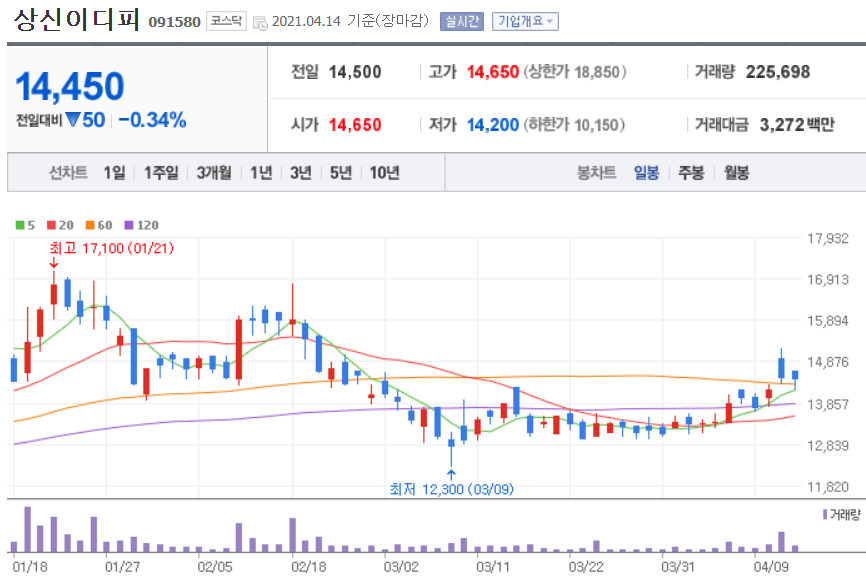The width and height of the screenshot is (866, 581).
Task: Click the 거래대금 value 3,272 백만
Action: point(797,125)
